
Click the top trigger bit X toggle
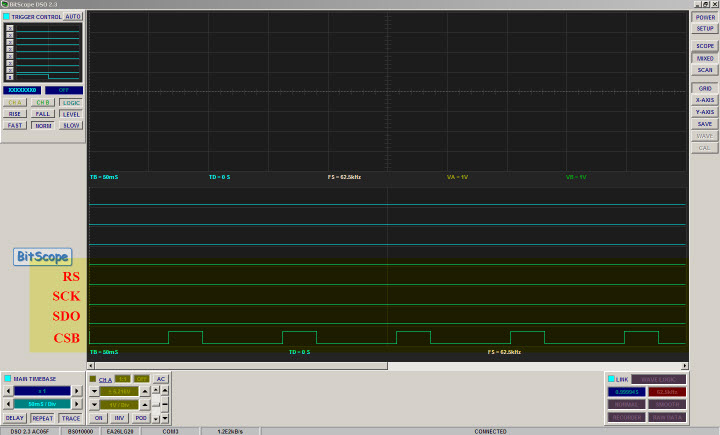coord(10,27)
